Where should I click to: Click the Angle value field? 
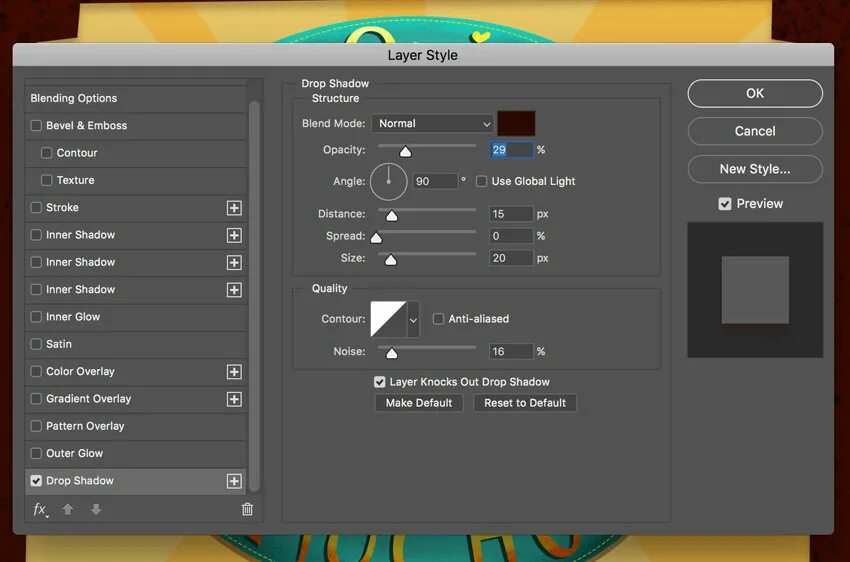[x=435, y=182]
